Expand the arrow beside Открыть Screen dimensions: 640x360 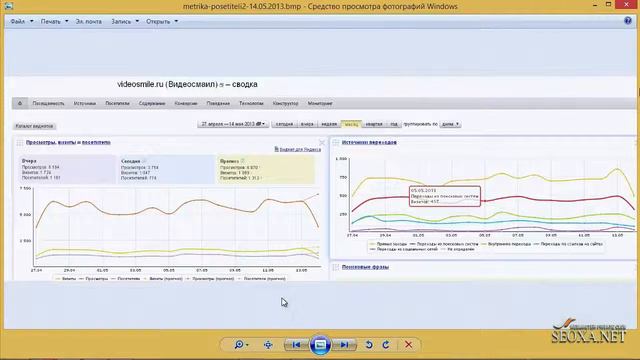176,21
